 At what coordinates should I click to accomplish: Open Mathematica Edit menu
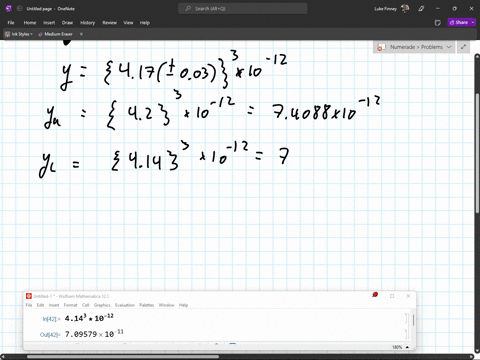[x=40, y=305]
